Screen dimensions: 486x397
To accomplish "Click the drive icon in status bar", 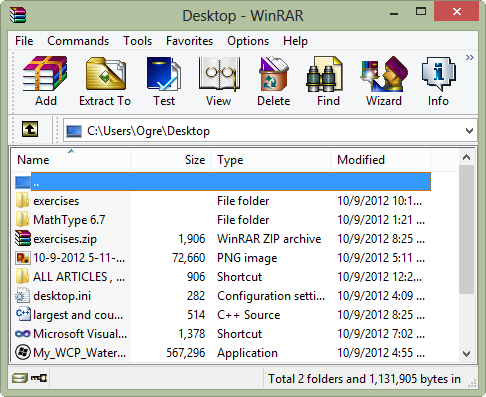I will tap(20, 378).
